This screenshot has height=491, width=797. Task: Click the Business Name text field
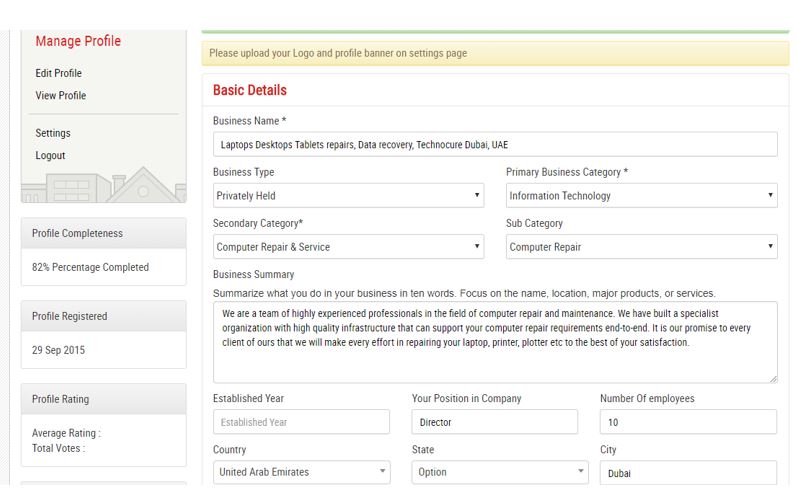(x=494, y=144)
